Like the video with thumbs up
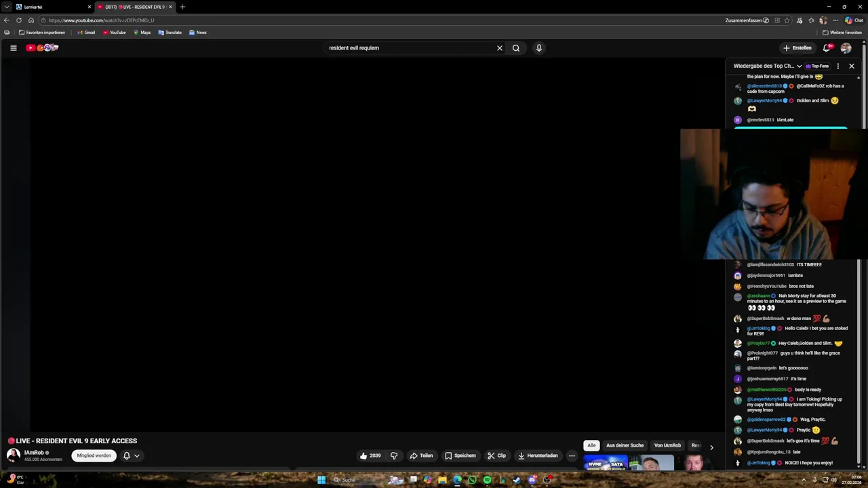 tap(370, 455)
